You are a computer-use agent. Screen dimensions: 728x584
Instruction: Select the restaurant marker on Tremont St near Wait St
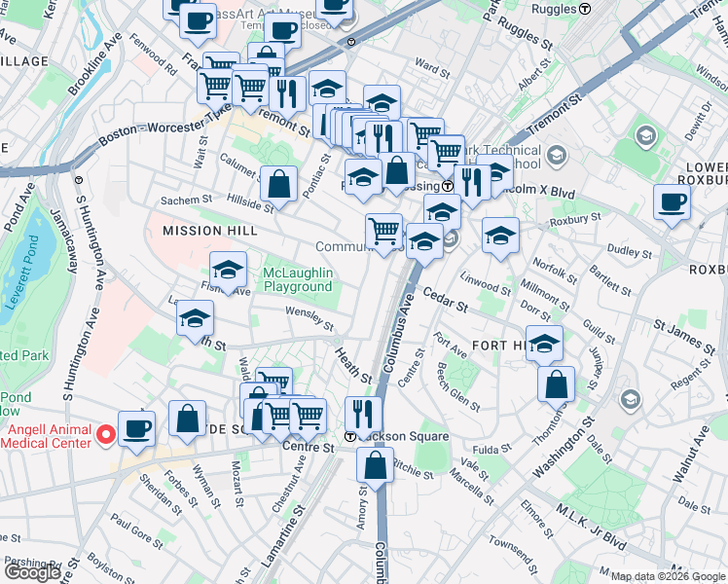coord(287,97)
